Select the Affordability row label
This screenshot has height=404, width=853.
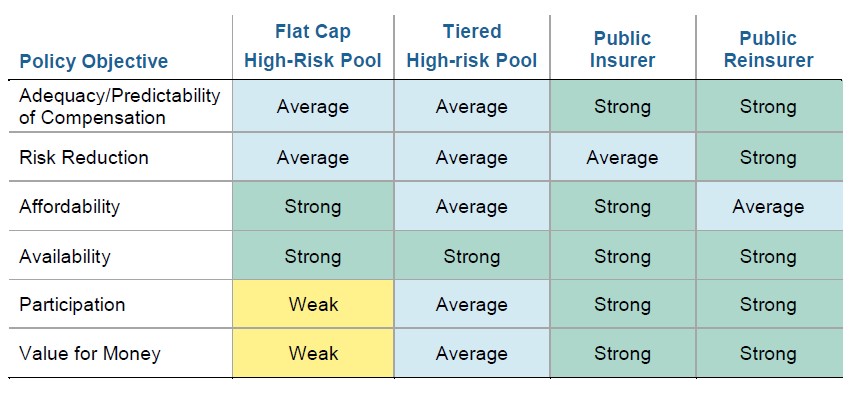69,207
